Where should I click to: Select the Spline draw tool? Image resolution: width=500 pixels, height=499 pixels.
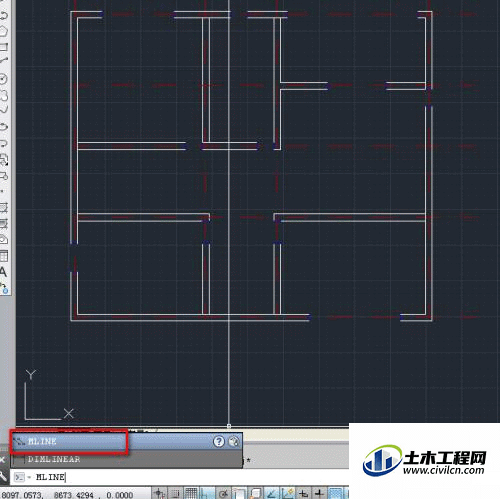[3, 109]
